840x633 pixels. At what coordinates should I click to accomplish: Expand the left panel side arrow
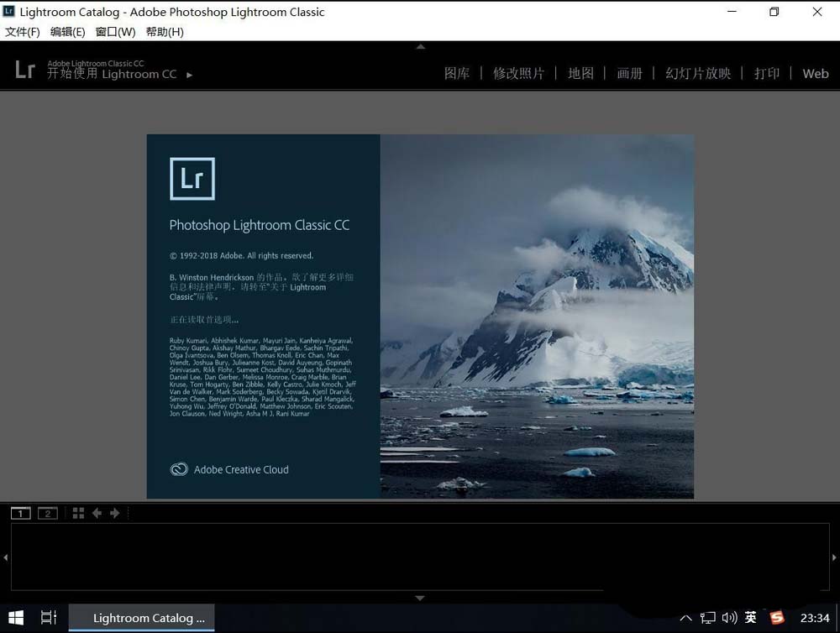click(5, 557)
